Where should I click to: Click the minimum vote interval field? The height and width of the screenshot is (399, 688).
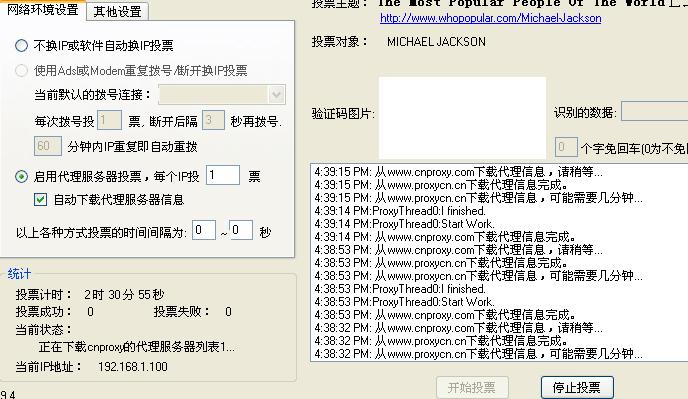[x=204, y=230]
